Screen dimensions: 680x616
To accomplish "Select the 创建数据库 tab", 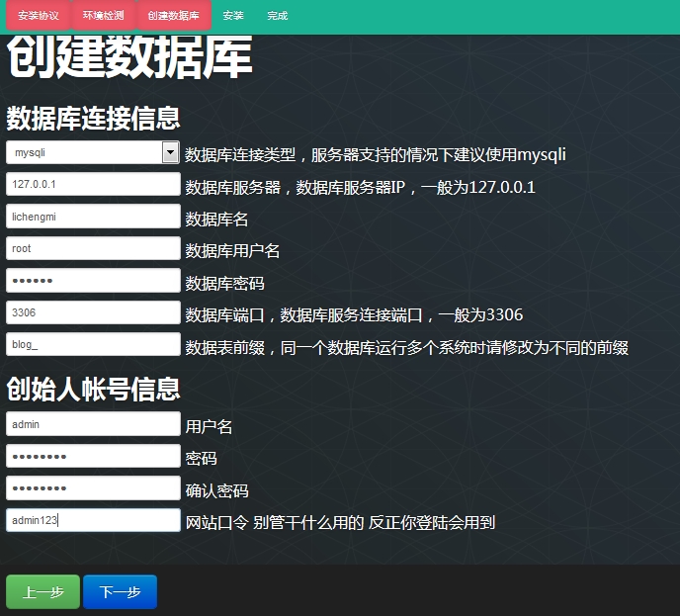I will [x=173, y=17].
